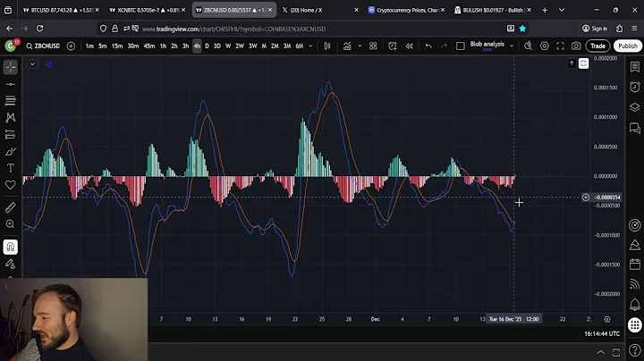
Task: Open the watchlist panel
Action: [x=634, y=67]
